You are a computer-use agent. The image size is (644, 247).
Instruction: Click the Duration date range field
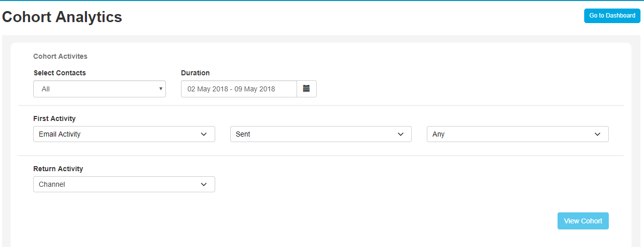click(239, 89)
